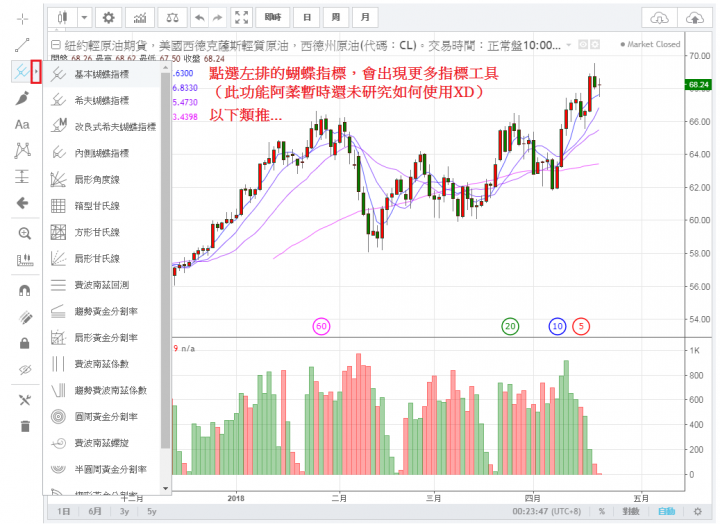This screenshot has height=524, width=720.
Task: Toggle magnet snap mode
Action: coord(24,290)
